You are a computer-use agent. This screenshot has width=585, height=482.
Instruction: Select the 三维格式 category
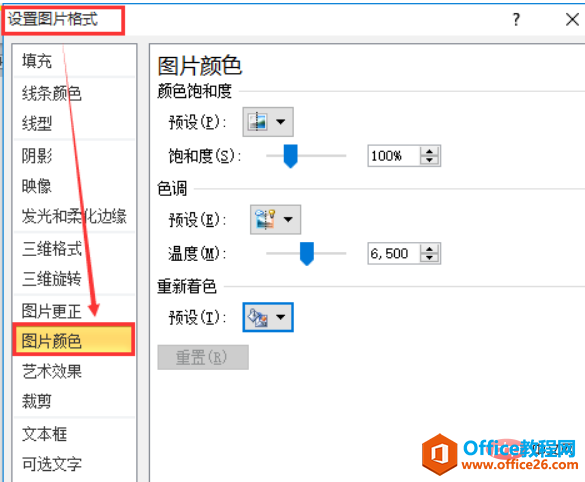(x=74, y=249)
